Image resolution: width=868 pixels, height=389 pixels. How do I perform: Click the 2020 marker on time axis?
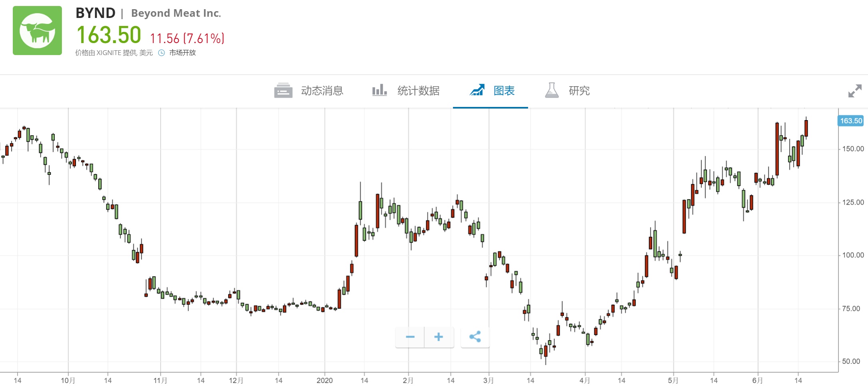pyautogui.click(x=324, y=380)
